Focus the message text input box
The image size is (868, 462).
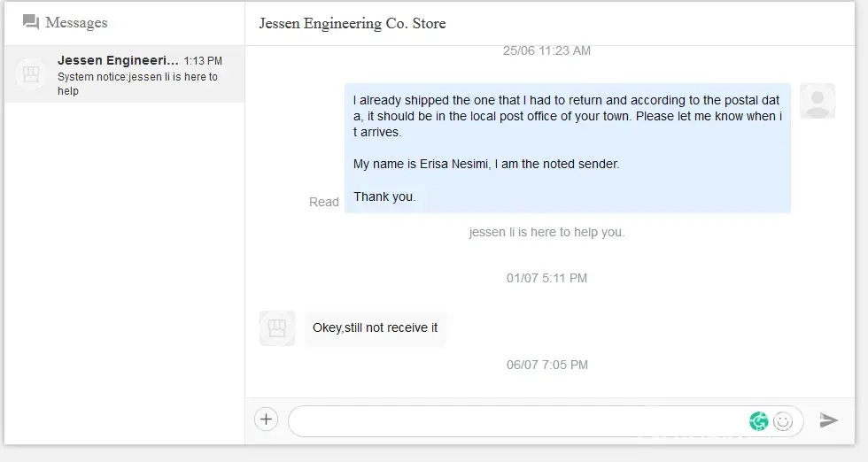click(514, 421)
